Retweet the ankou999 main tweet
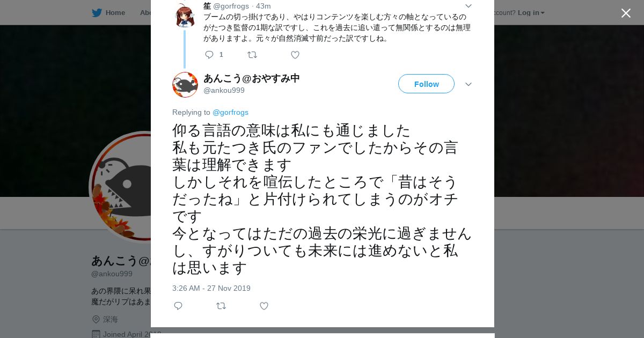 click(221, 306)
